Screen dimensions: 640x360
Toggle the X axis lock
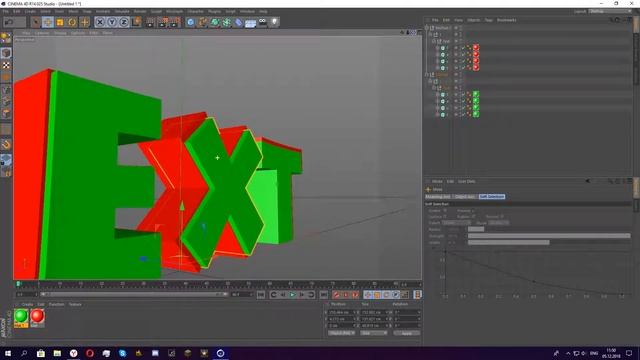100,22
